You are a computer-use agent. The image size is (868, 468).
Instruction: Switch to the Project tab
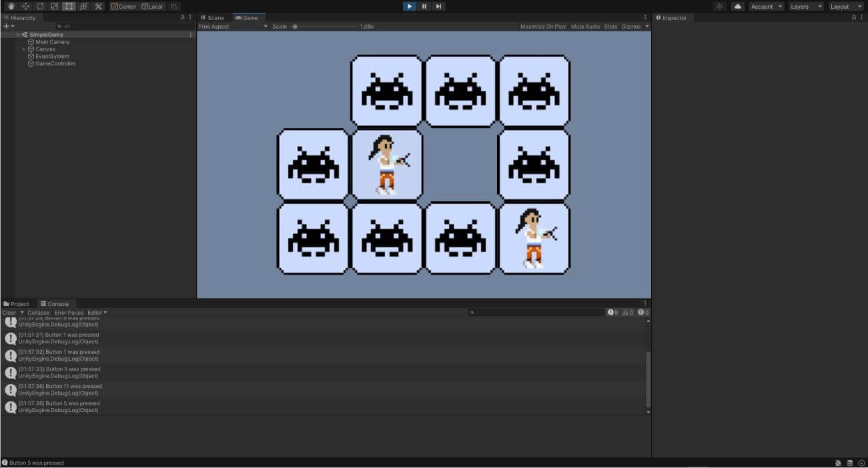[17, 303]
